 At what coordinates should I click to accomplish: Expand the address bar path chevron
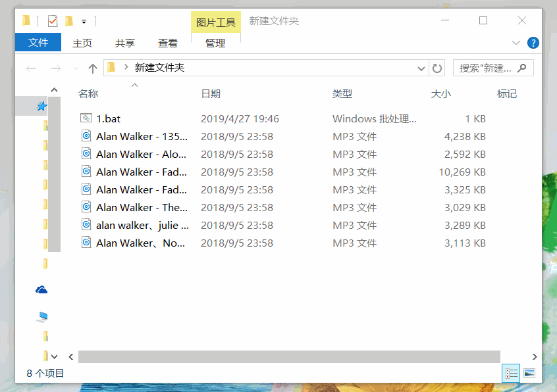pos(126,66)
